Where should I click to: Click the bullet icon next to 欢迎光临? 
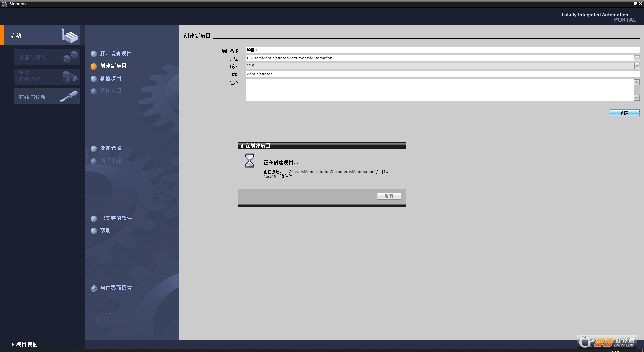(94, 148)
